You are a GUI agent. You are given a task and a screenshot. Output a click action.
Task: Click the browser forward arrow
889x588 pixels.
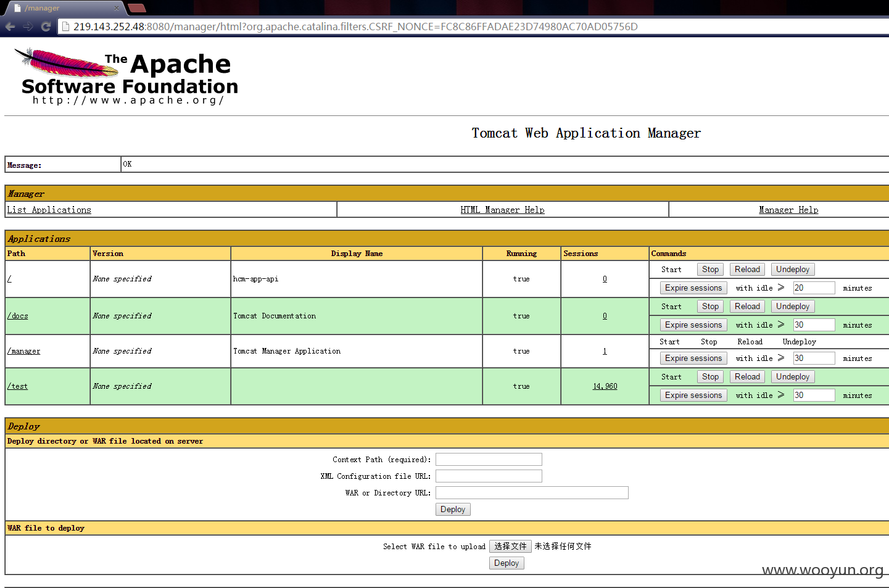(28, 27)
